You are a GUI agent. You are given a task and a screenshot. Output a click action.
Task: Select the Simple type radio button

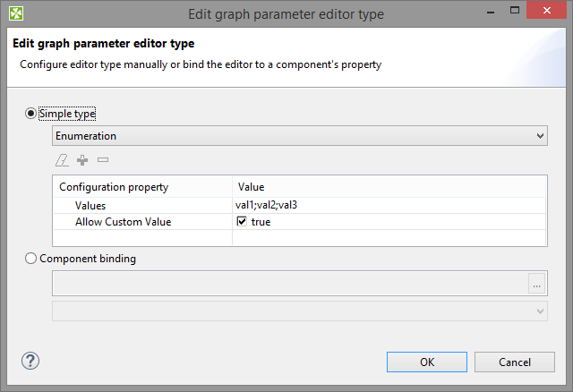pos(32,114)
